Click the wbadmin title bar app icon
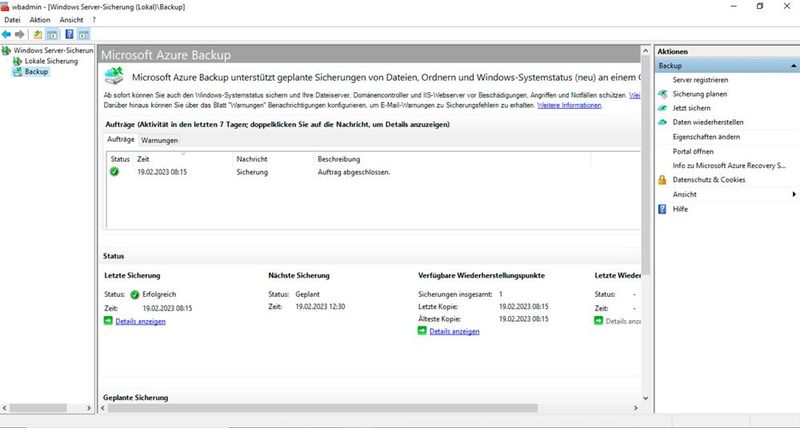This screenshot has height=428, width=800. coord(5,7)
